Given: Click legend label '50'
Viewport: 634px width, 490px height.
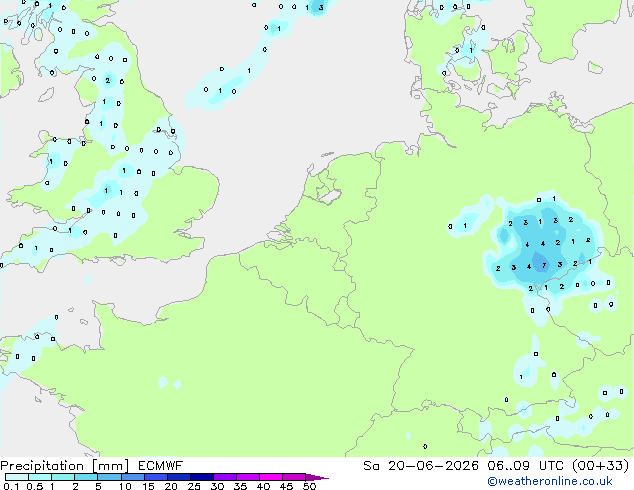Looking at the screenshot, I should [x=309, y=486].
